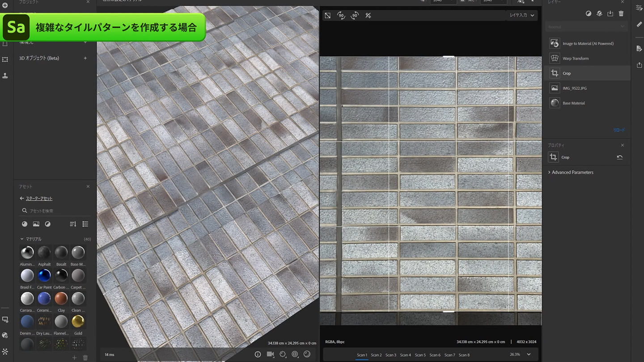The image size is (644, 362).
Task: Select the Basalt material thumbnail
Action: (x=61, y=253)
